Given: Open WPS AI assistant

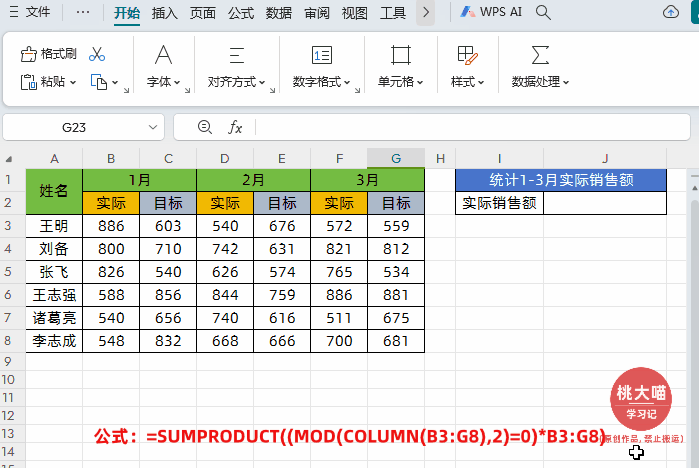Looking at the screenshot, I should [489, 12].
